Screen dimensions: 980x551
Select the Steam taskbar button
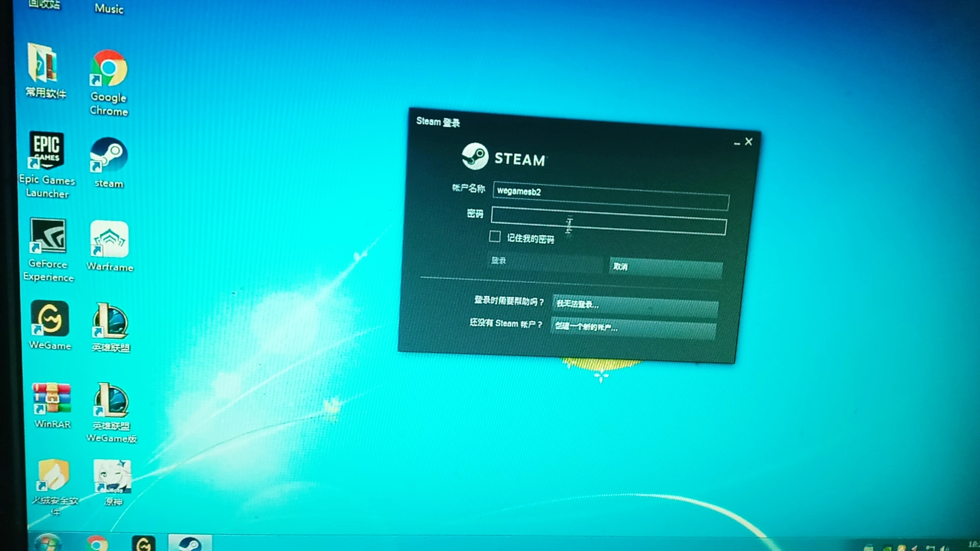(x=190, y=543)
